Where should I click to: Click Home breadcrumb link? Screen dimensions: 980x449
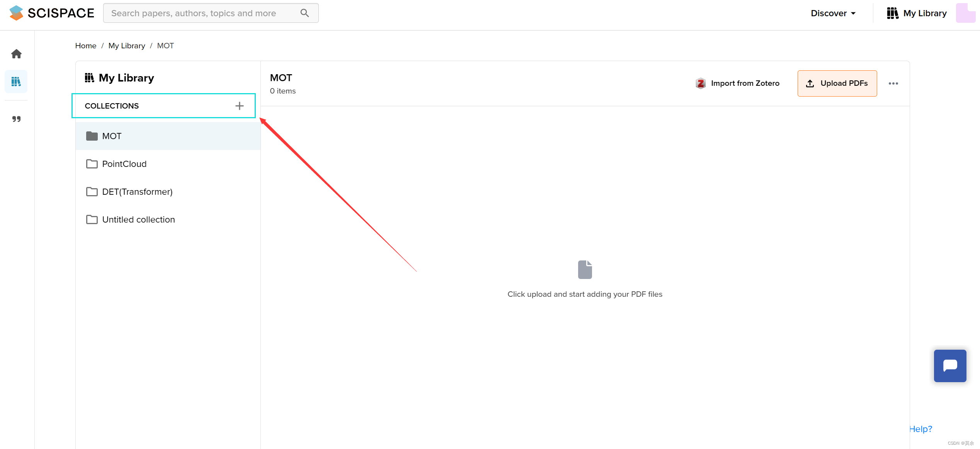(85, 46)
